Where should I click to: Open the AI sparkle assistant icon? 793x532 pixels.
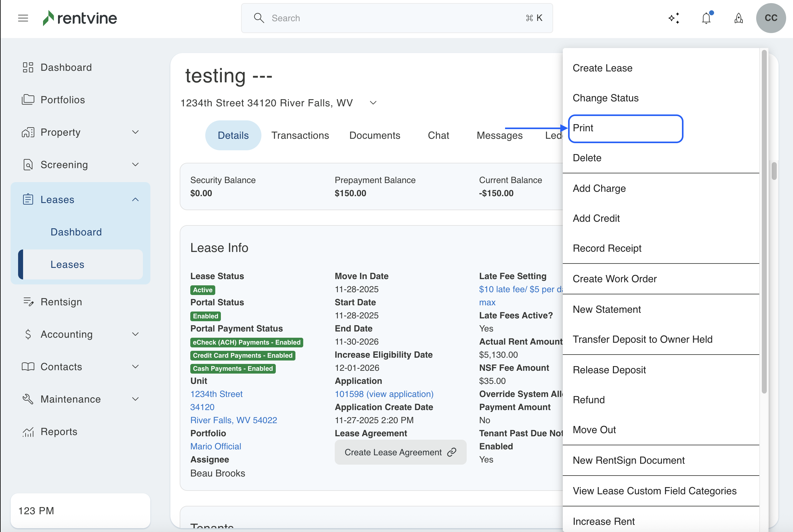(x=674, y=18)
